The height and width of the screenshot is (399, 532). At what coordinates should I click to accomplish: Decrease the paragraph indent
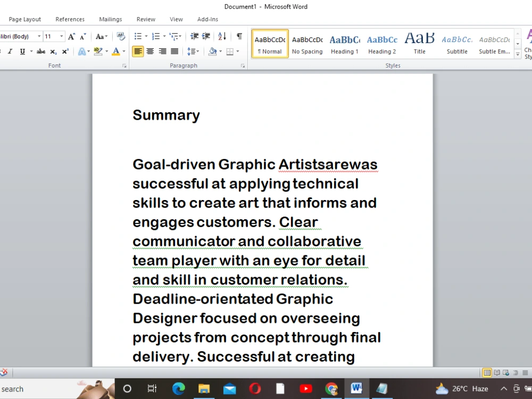[x=194, y=36]
